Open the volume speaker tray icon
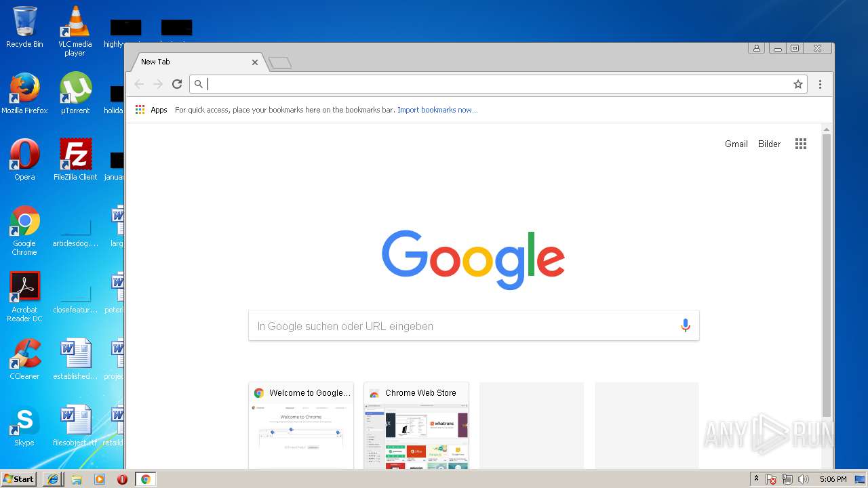 pyautogui.click(x=804, y=479)
